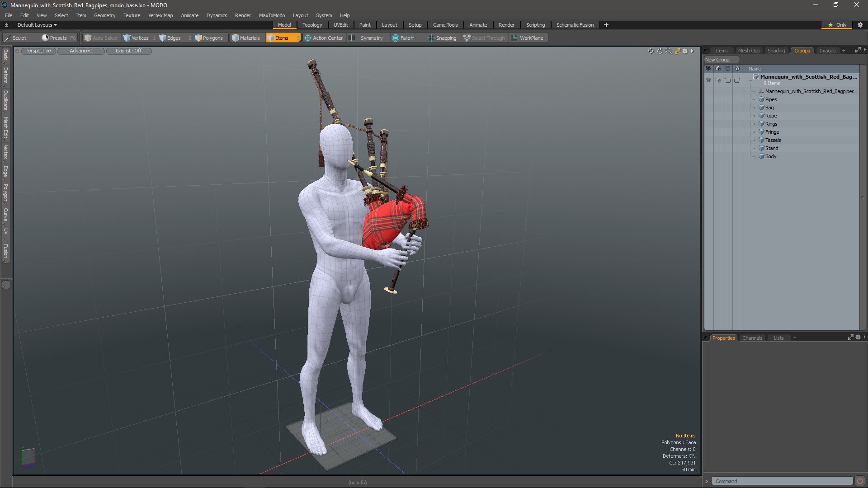Click the axis orientation cube gizmo
The width and height of the screenshot is (868, 488).
[28, 456]
